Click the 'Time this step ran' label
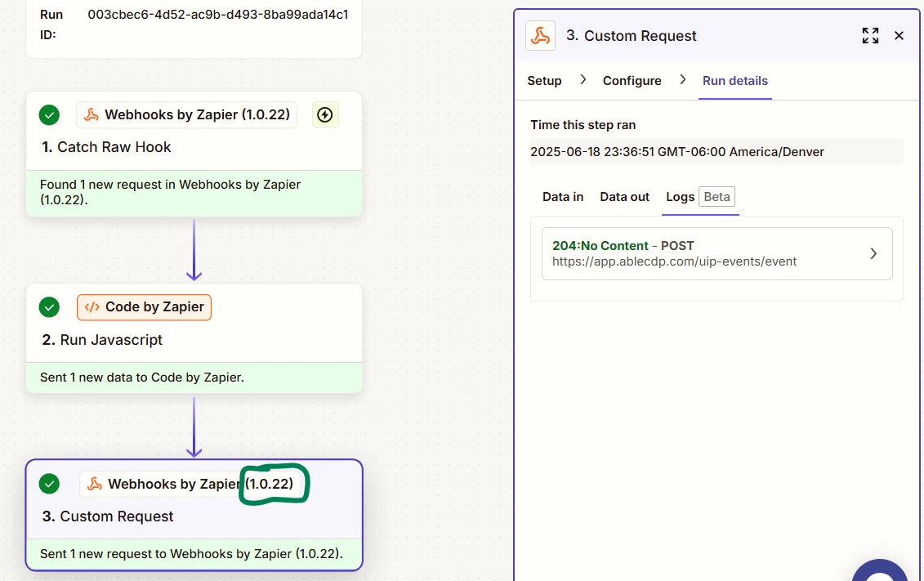The width and height of the screenshot is (924, 581). click(x=583, y=125)
